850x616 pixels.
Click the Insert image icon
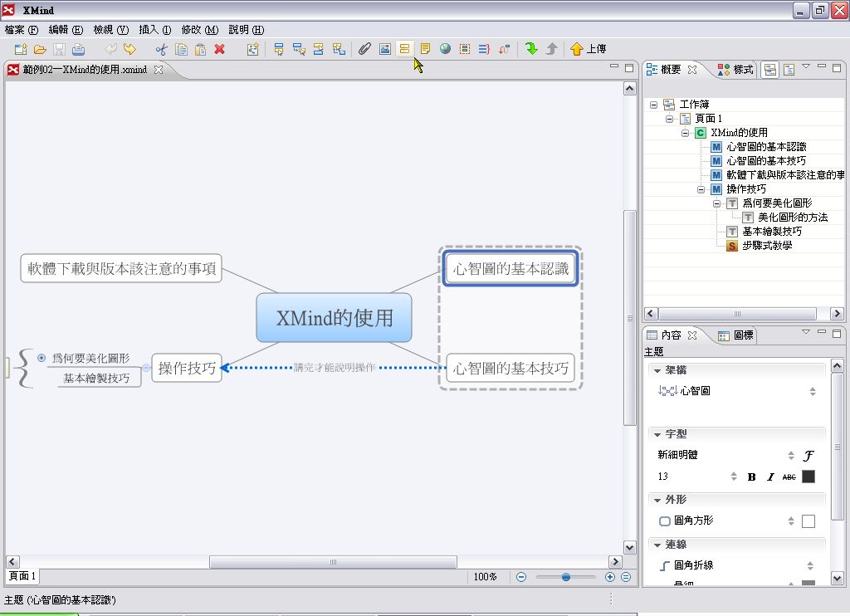pos(385,49)
